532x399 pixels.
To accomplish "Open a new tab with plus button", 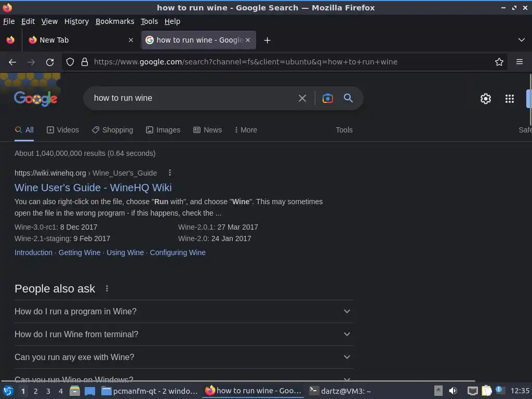I will click(x=268, y=41).
